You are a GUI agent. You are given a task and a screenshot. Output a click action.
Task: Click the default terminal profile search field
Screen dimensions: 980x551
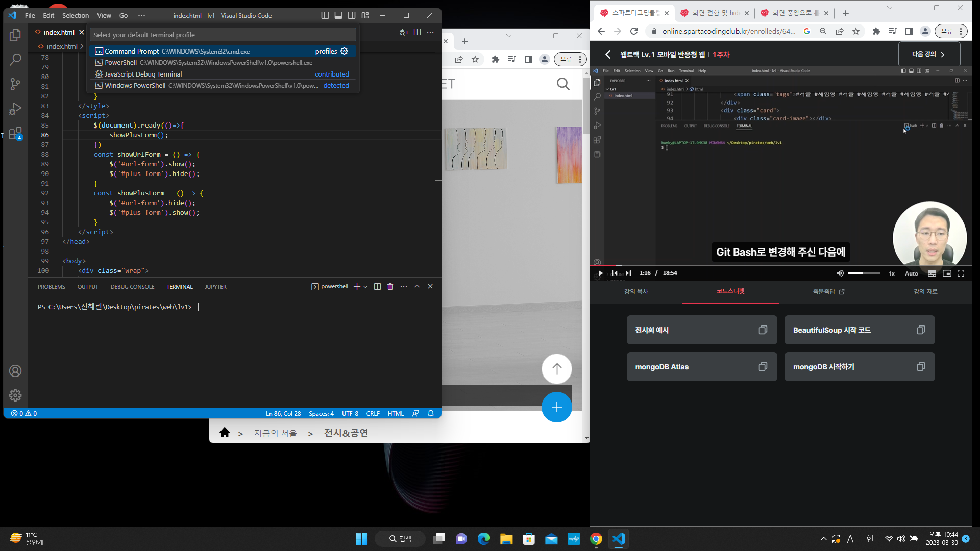[x=223, y=35]
